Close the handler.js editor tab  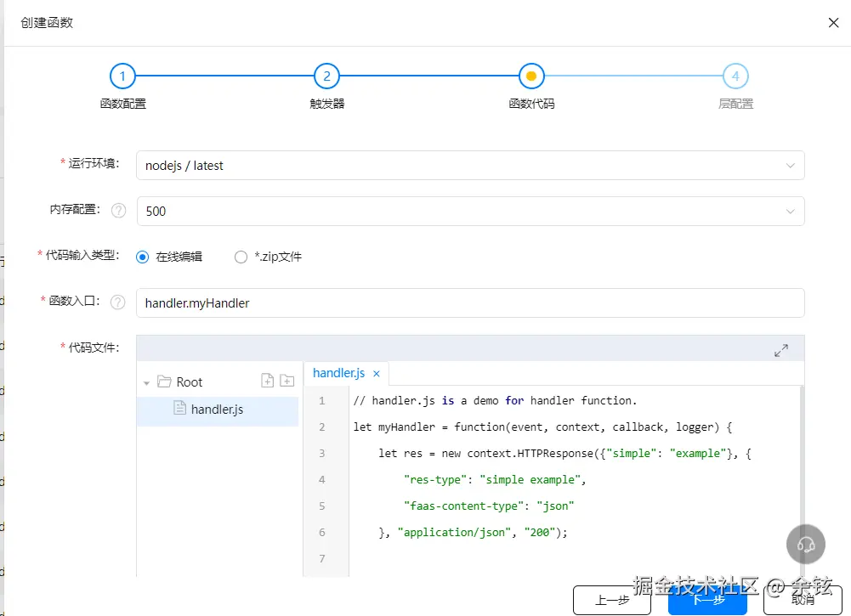(x=377, y=374)
